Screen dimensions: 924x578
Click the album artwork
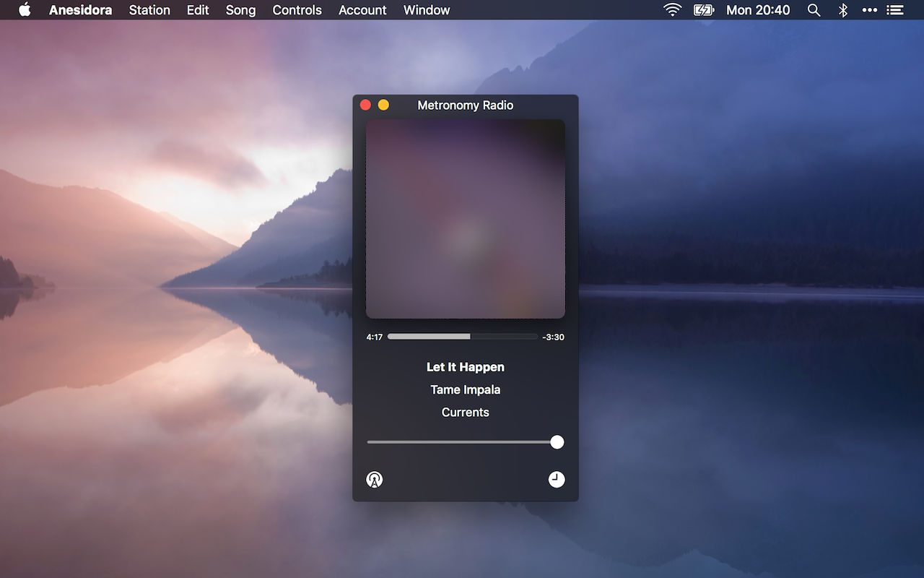[466, 219]
